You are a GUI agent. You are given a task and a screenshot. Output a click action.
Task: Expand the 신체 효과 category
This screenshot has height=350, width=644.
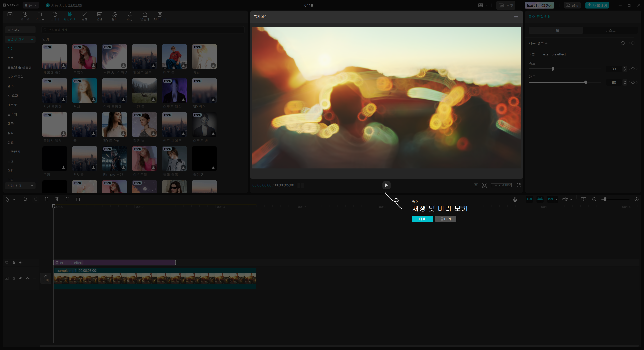tap(20, 186)
